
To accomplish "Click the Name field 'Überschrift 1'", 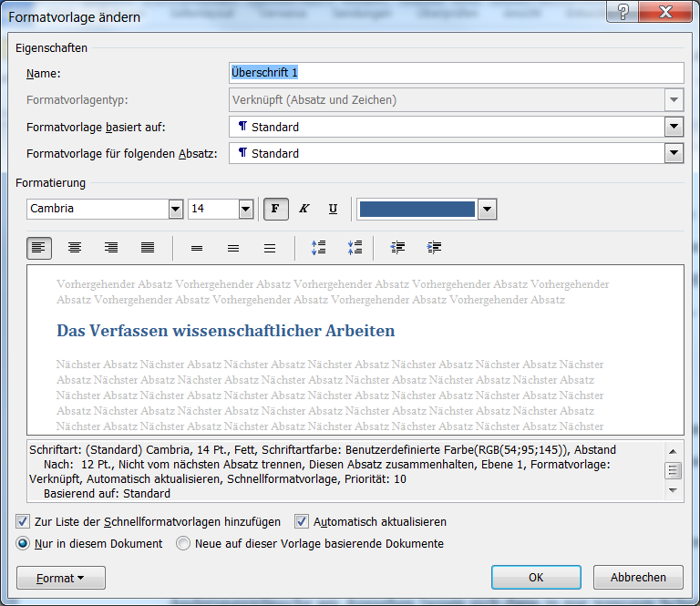I will (457, 73).
